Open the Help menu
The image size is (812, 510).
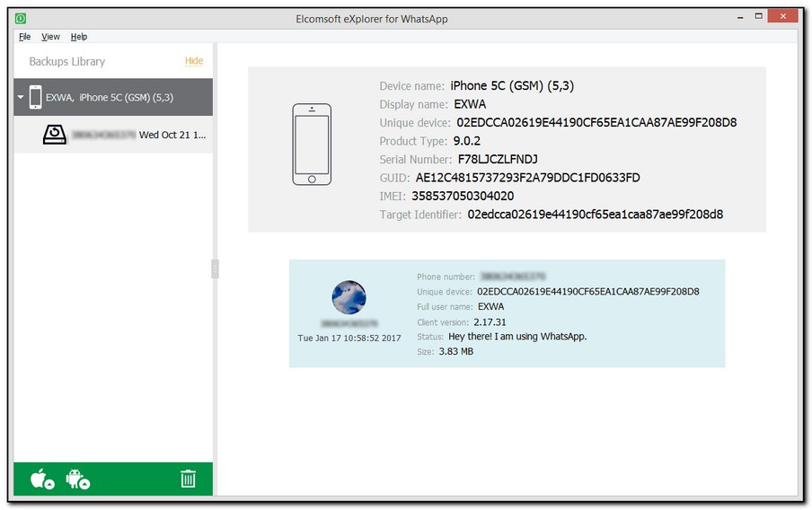click(79, 37)
